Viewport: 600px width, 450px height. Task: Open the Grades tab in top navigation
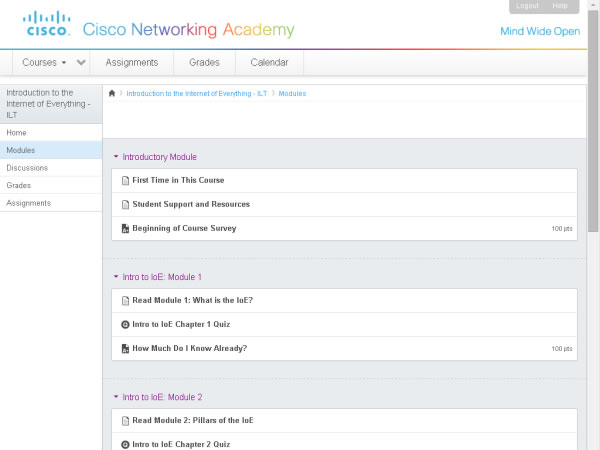coord(204,62)
